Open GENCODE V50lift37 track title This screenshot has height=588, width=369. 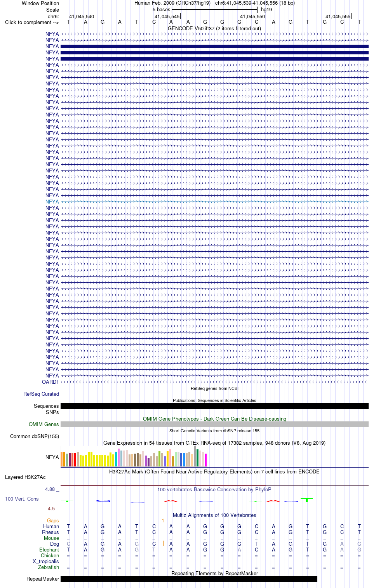(214, 28)
